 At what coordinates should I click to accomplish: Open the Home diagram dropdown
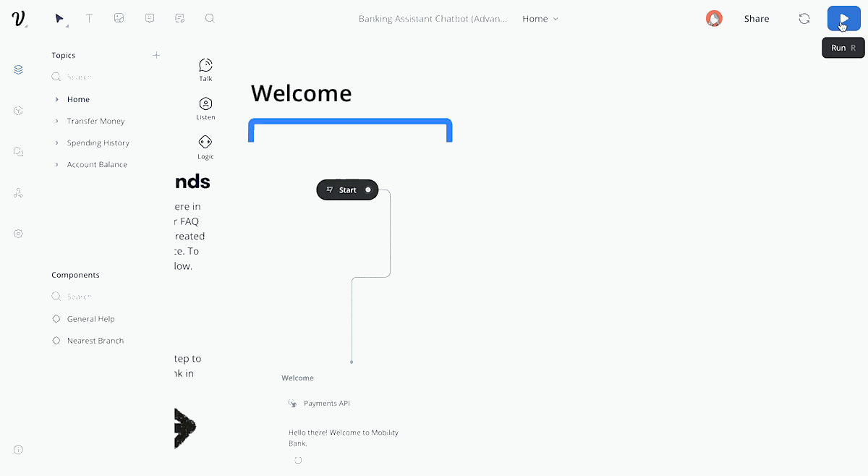[x=540, y=19]
